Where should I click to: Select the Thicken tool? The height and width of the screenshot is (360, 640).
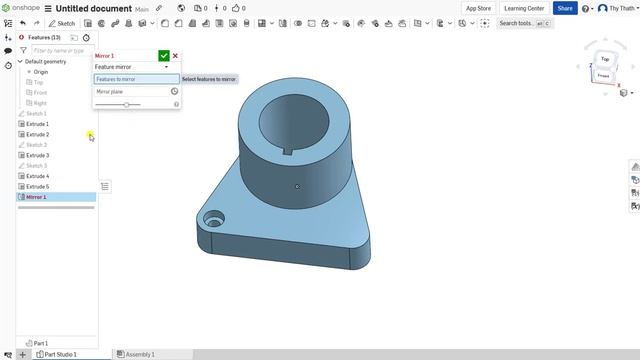coord(142,24)
